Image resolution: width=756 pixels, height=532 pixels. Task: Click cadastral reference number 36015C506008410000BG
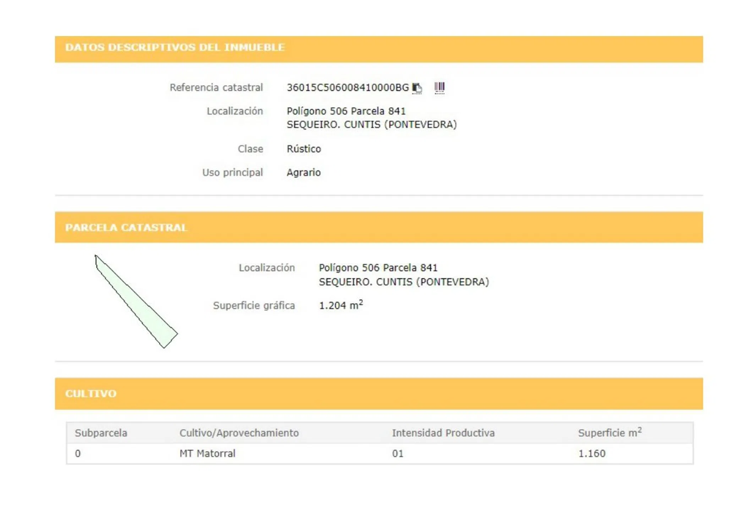coord(347,88)
